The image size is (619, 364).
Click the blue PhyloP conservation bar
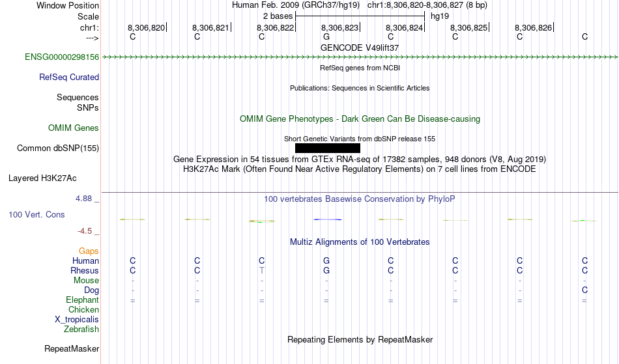click(x=328, y=219)
